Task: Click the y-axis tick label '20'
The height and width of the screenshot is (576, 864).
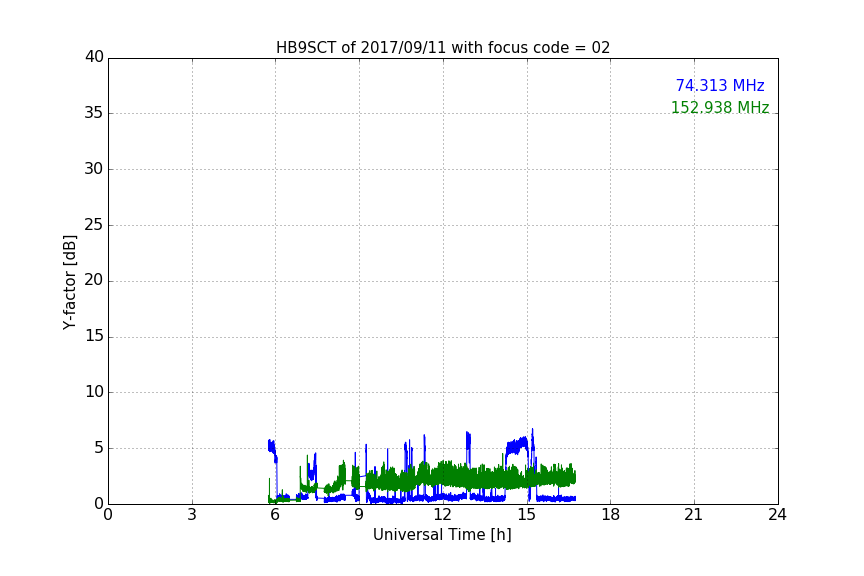Action: (94, 280)
